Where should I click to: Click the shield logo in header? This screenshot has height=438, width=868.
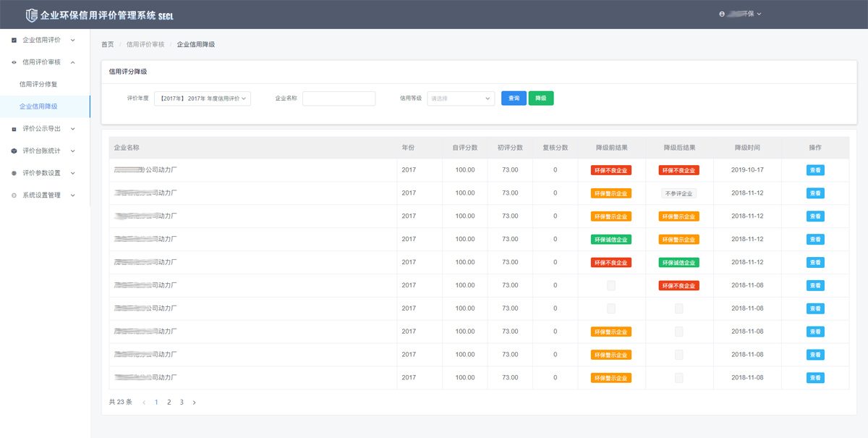(x=31, y=14)
